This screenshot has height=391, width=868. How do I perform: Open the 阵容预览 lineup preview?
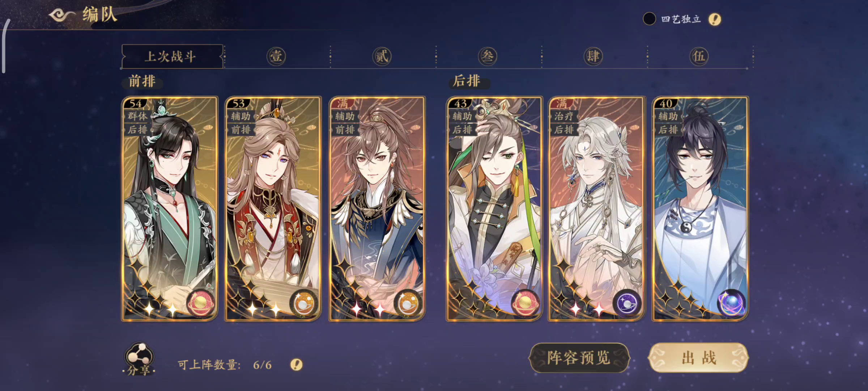tap(579, 358)
